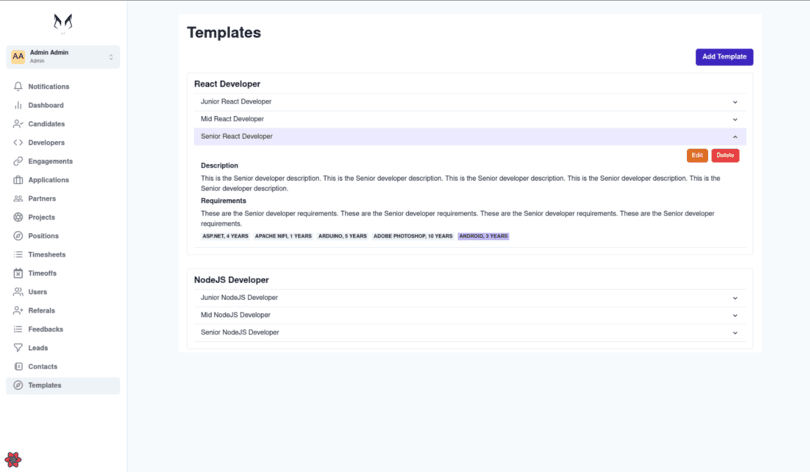Expand the Junior React Developer row
This screenshot has width=810, height=472.
click(x=735, y=102)
